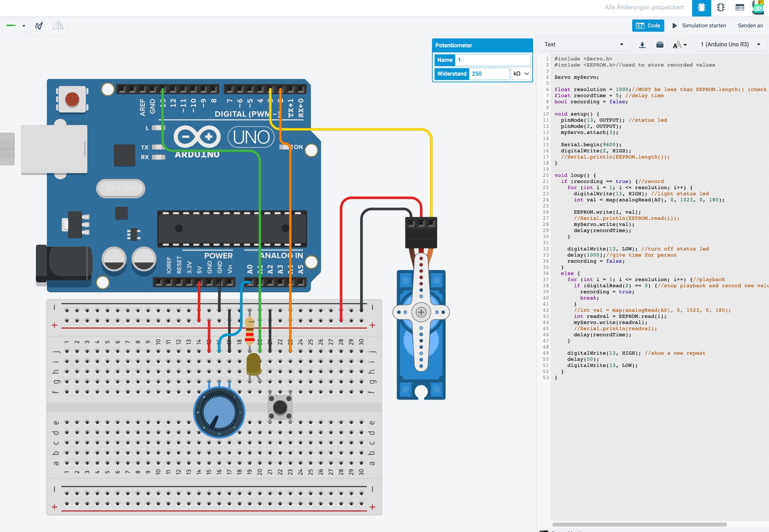Click Simulation starten button
Viewport: 769px width, 532px height.
point(699,26)
